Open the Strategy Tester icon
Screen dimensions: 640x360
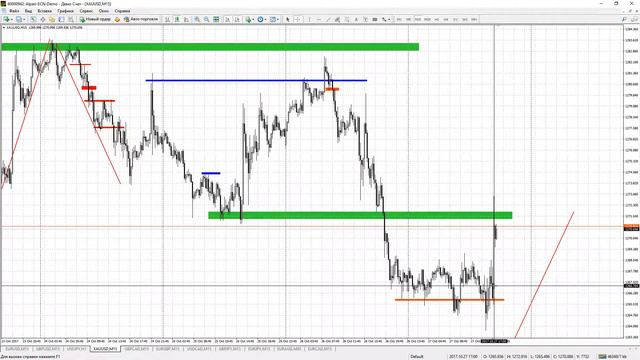coord(71,19)
